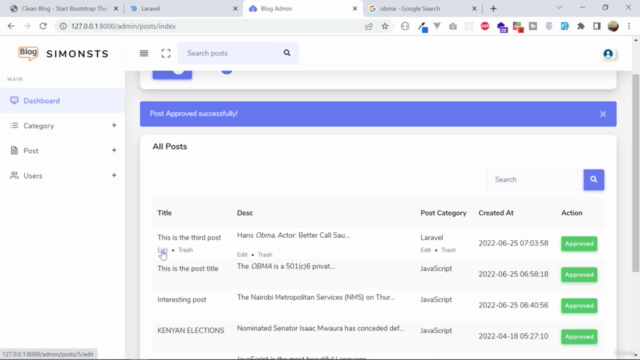
Task: Click Approved for Interesting post
Action: point(579,306)
